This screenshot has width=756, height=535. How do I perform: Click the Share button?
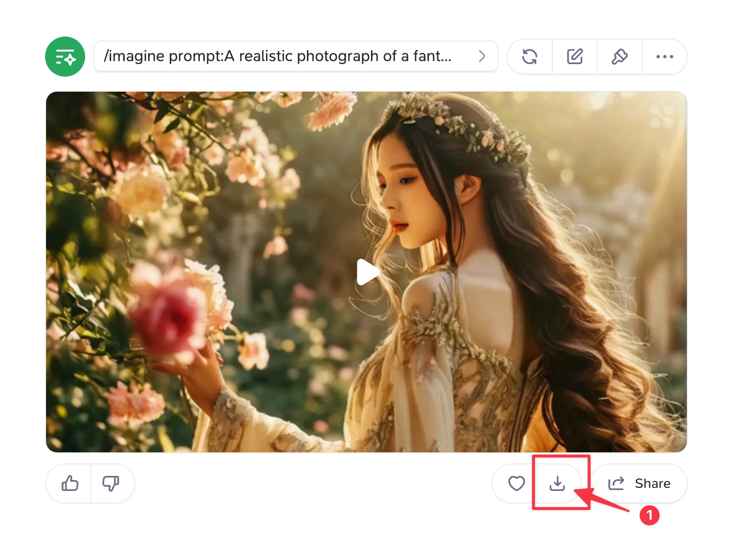point(639,483)
